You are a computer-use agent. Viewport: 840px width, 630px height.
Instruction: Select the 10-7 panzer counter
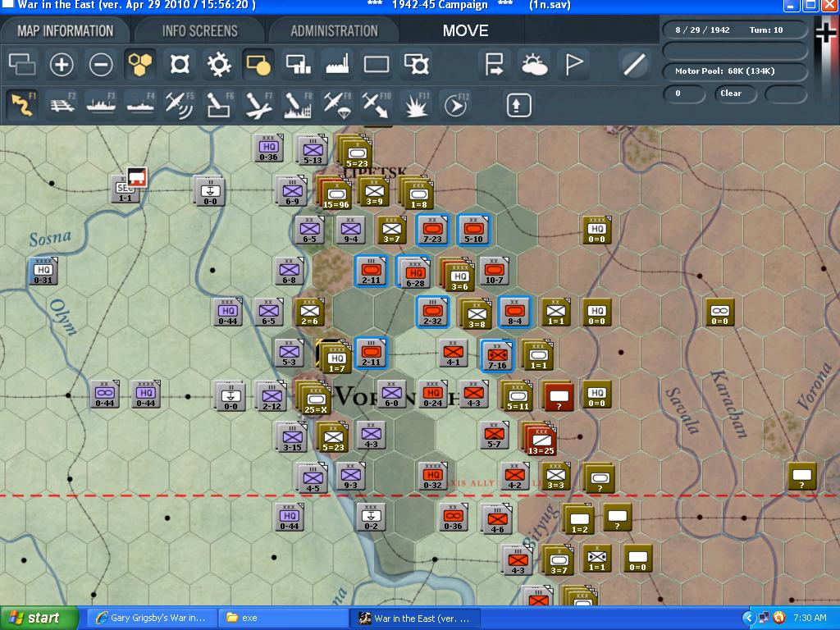(x=493, y=271)
